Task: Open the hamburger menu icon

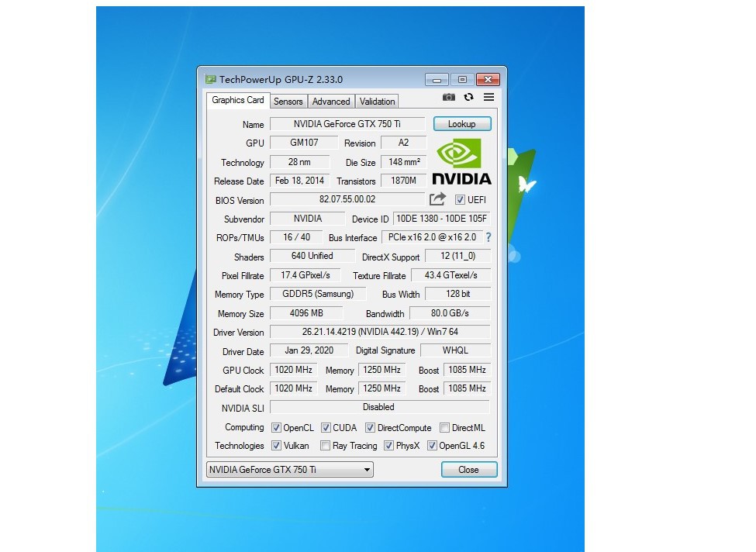Action: [489, 98]
